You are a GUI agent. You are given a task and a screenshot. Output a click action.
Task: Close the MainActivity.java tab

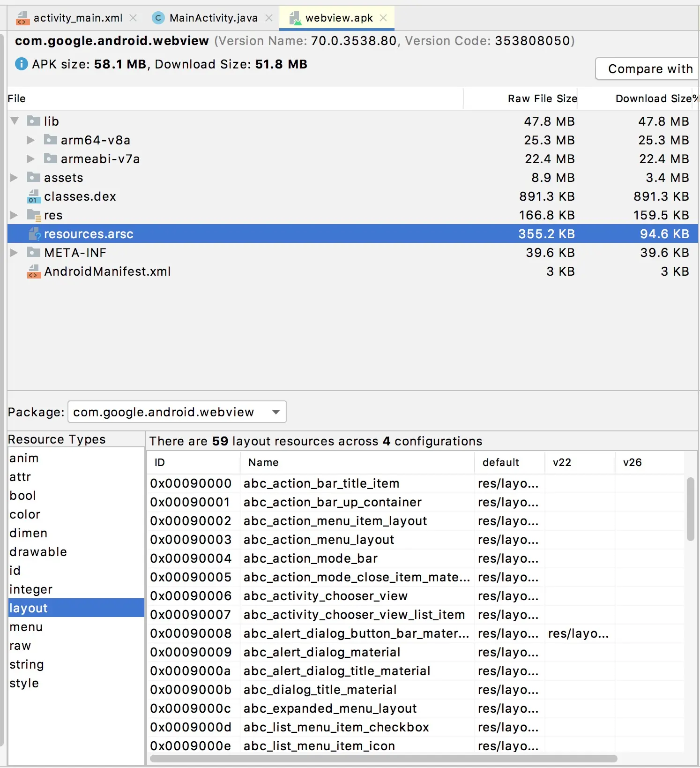tap(269, 18)
